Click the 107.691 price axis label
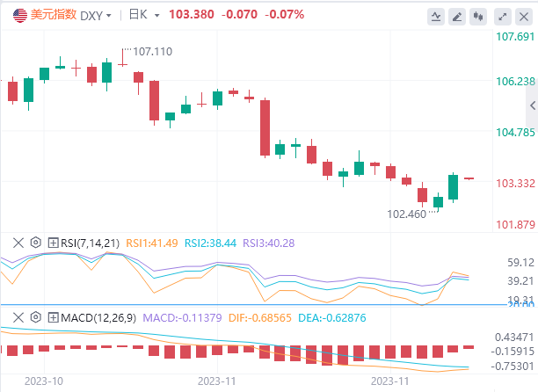The height and width of the screenshot is (392, 538). [515, 36]
